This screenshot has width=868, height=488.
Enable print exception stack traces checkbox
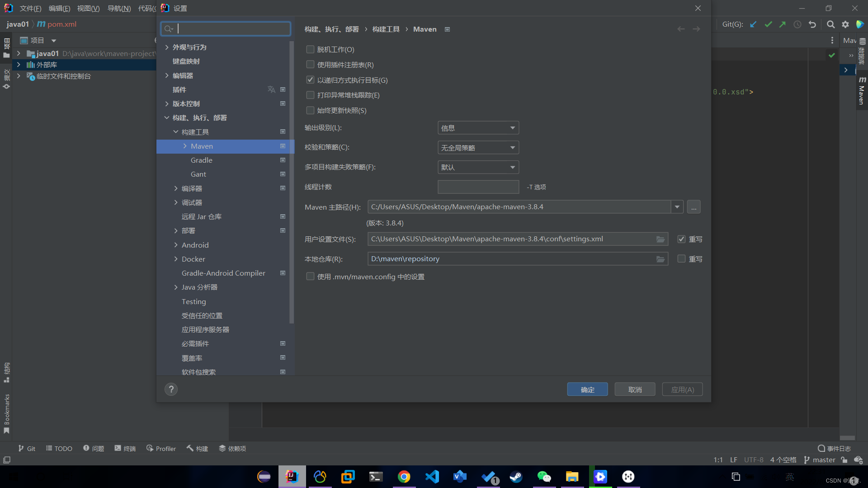pos(310,95)
